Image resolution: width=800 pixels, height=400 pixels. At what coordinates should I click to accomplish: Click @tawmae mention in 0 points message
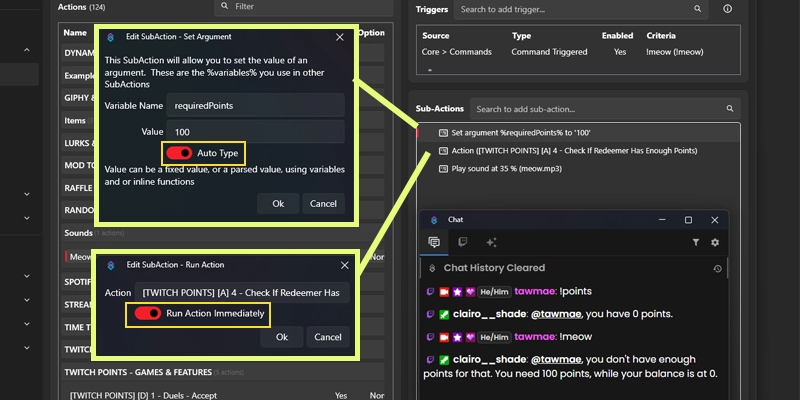(556, 314)
